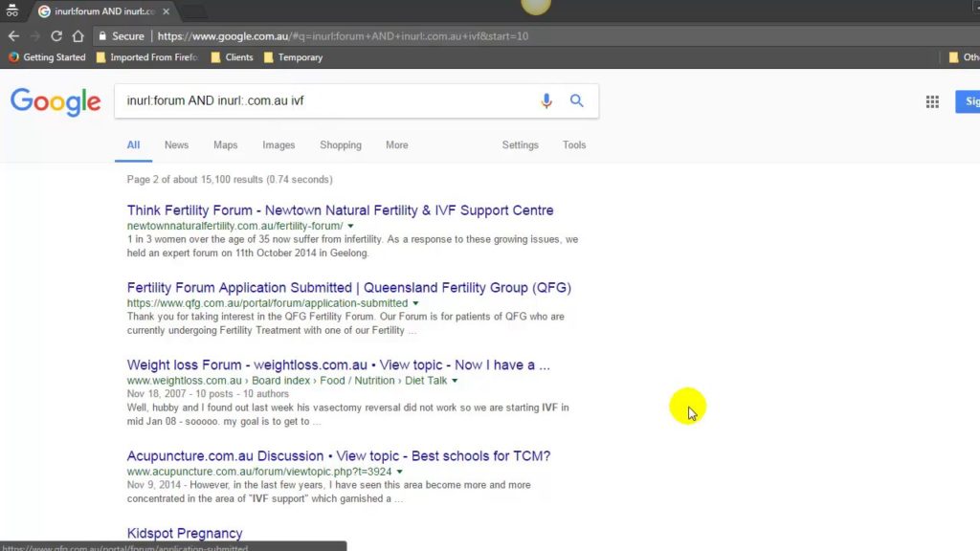This screenshot has height=551, width=980.
Task: Open the More search categories menu
Action: (x=397, y=145)
